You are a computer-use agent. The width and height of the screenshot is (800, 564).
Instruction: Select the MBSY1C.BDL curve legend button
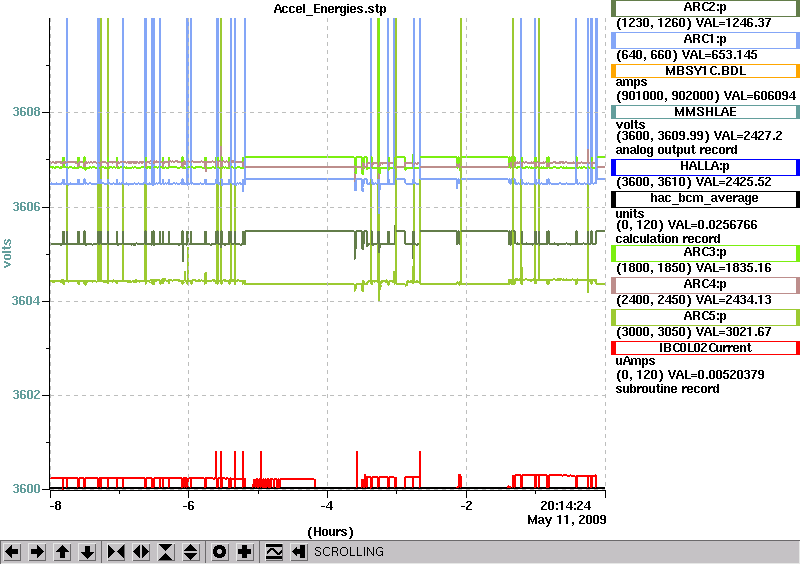pyautogui.click(x=705, y=71)
